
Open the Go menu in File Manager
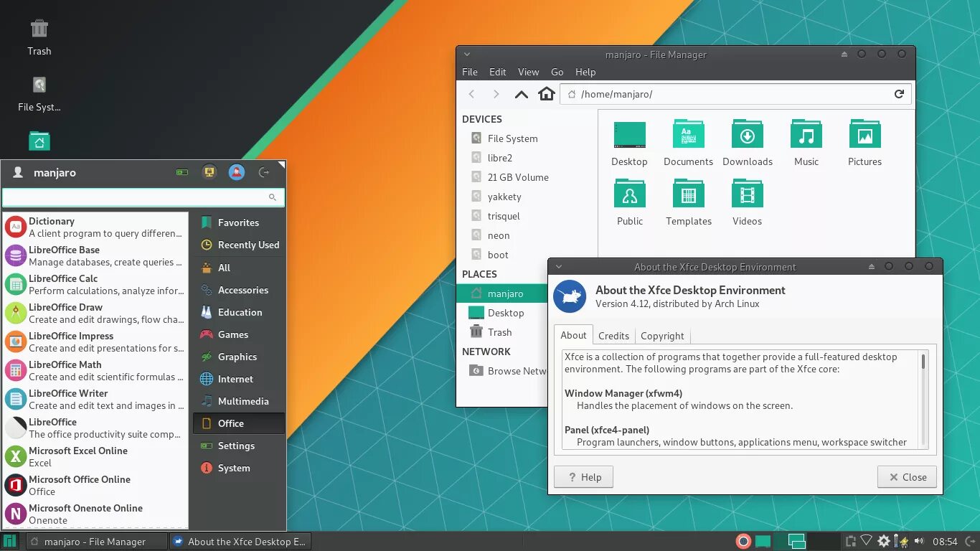(557, 72)
